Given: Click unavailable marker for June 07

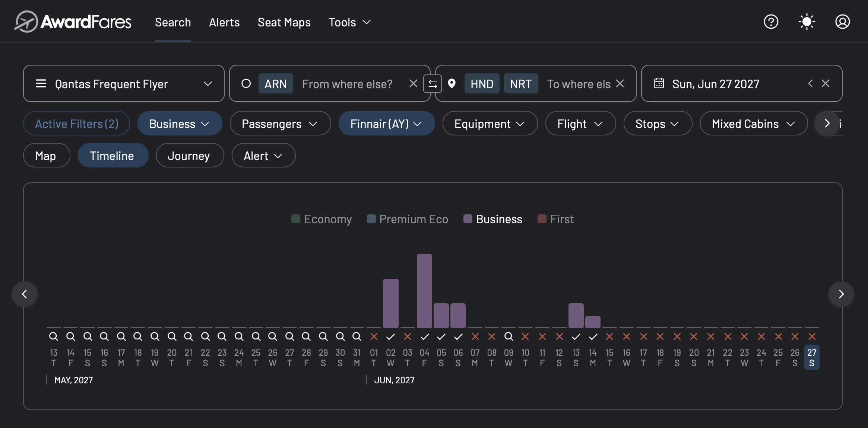Looking at the screenshot, I should click(x=475, y=336).
